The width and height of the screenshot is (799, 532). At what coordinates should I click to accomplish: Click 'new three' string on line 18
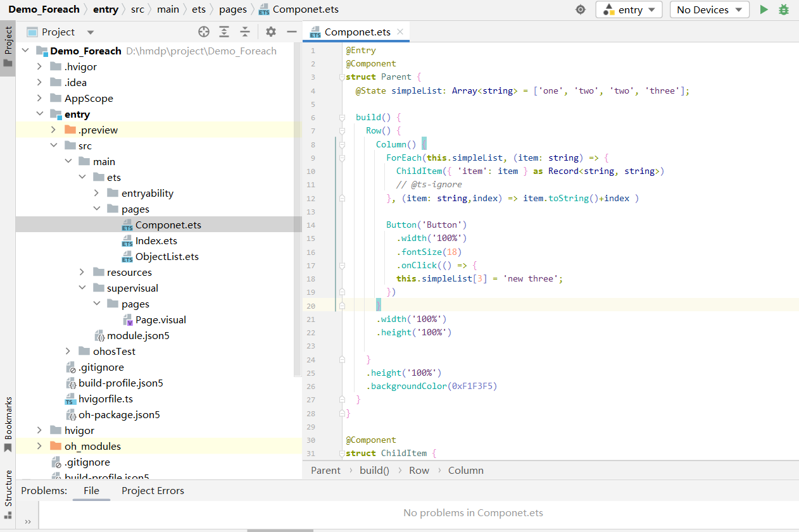[x=531, y=278]
